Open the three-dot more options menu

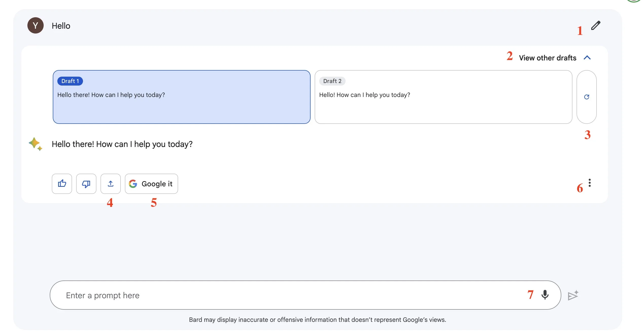click(589, 183)
